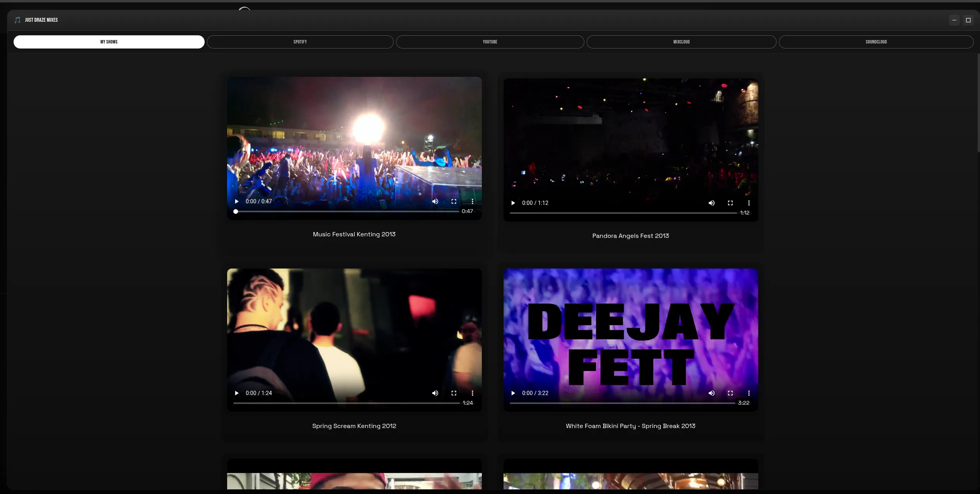The height and width of the screenshot is (494, 980).
Task: Mute the Music Festival Kenting 2013 video
Action: click(435, 201)
